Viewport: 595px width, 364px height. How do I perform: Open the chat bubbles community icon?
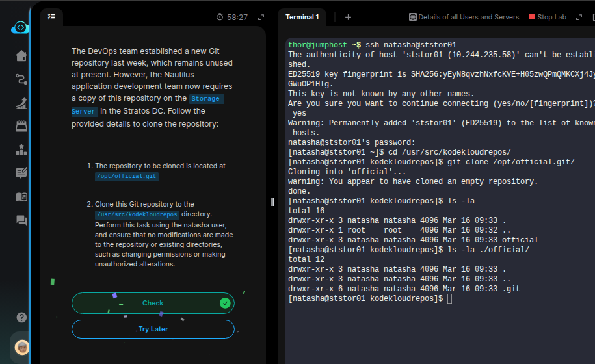click(21, 220)
